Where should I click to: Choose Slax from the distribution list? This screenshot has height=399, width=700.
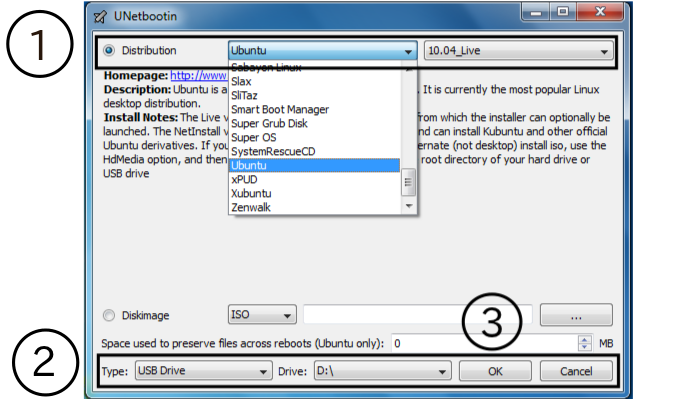tap(241, 82)
